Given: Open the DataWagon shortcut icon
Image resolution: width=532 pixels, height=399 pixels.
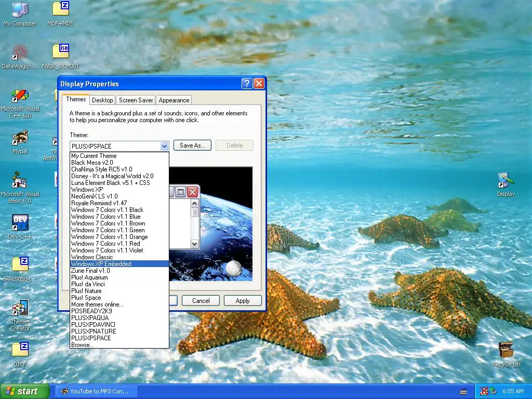Looking at the screenshot, I should tap(20, 56).
